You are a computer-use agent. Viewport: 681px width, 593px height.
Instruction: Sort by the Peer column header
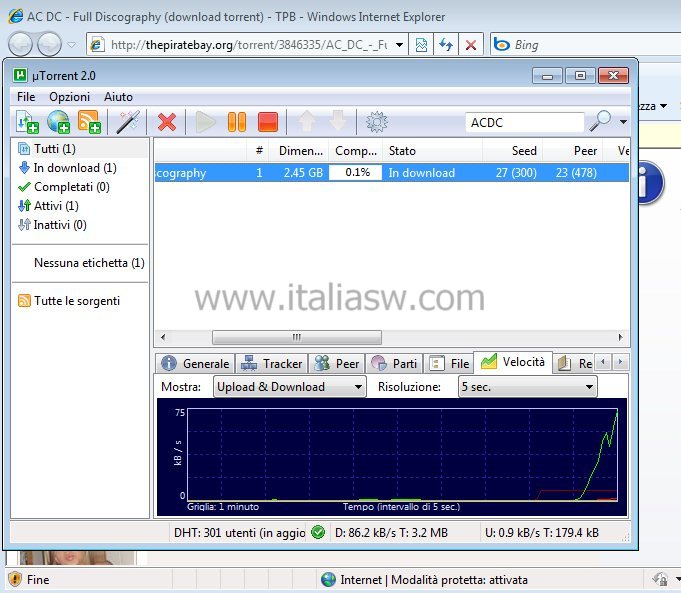pos(572,151)
